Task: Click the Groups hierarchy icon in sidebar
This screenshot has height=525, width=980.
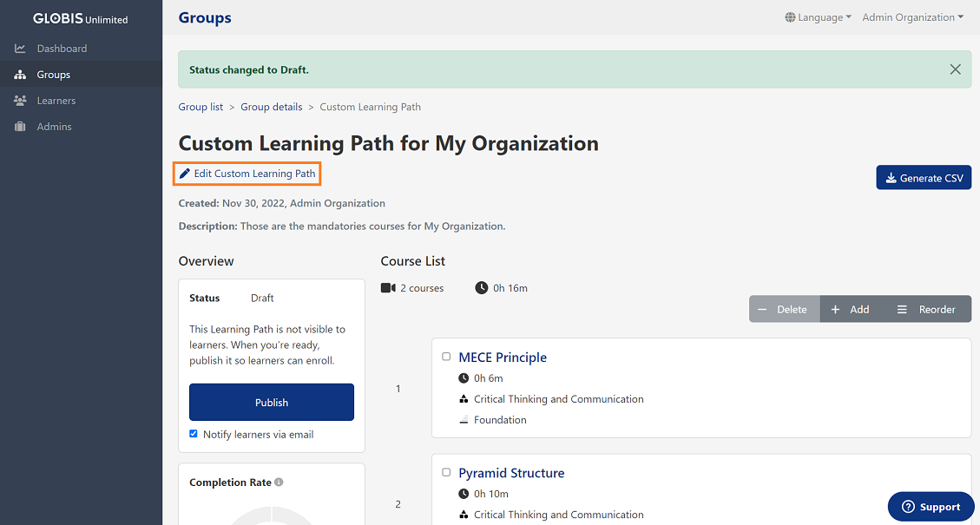Action: [20, 75]
